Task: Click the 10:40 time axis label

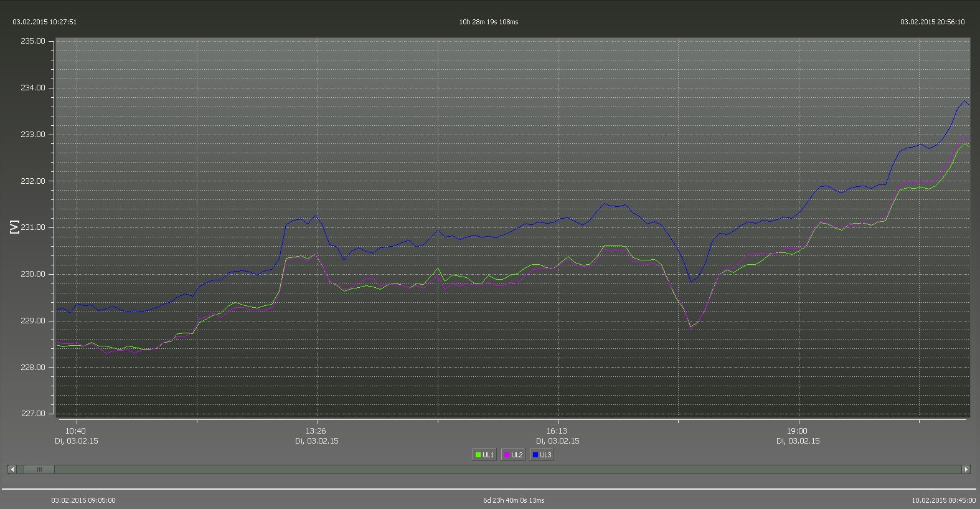Action: pos(76,431)
